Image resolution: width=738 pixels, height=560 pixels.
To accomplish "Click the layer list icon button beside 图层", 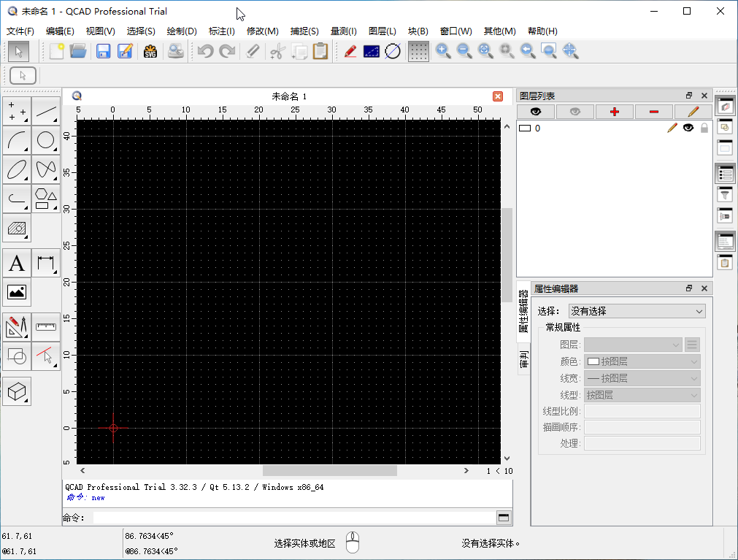I will click(x=692, y=345).
